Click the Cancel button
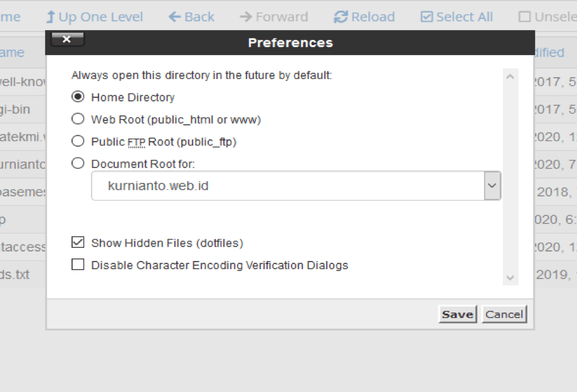Image resolution: width=577 pixels, height=392 pixels. tap(504, 314)
